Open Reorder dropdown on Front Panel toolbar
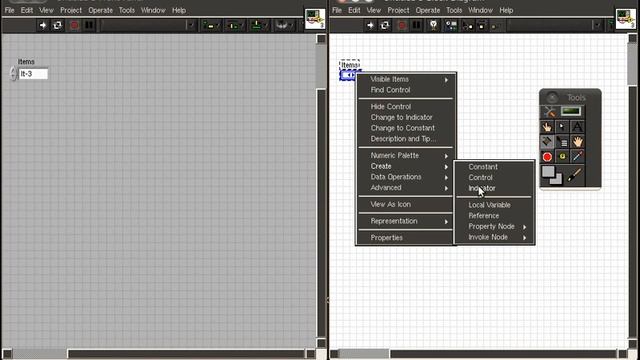The height and width of the screenshot is (360, 640). pos(284,25)
